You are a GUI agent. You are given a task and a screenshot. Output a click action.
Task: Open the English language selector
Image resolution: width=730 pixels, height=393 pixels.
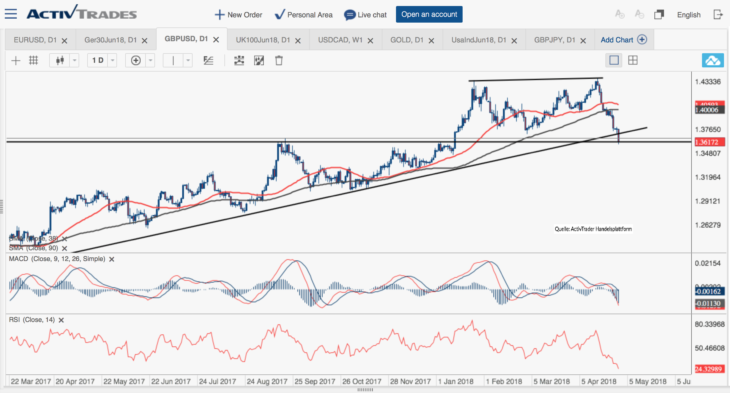point(689,15)
